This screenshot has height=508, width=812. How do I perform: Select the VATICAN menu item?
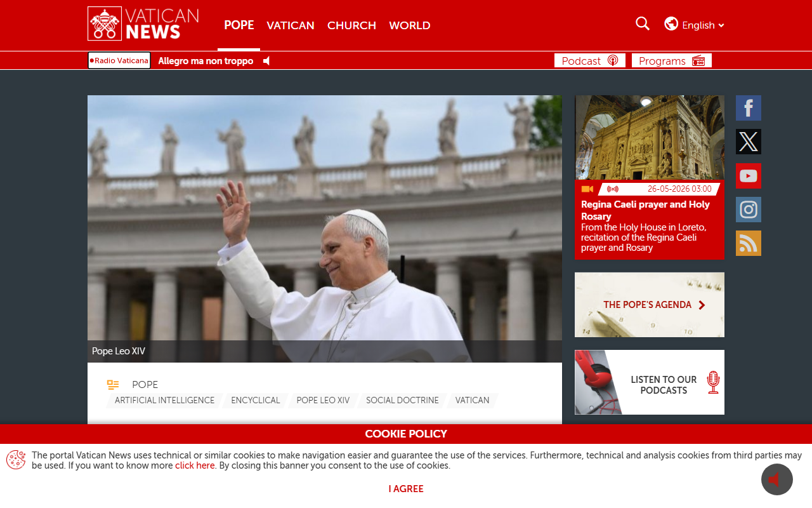pos(291,25)
